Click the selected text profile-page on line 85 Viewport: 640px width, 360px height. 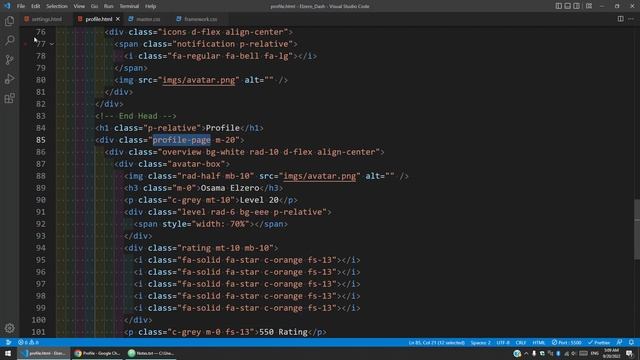[182, 140]
